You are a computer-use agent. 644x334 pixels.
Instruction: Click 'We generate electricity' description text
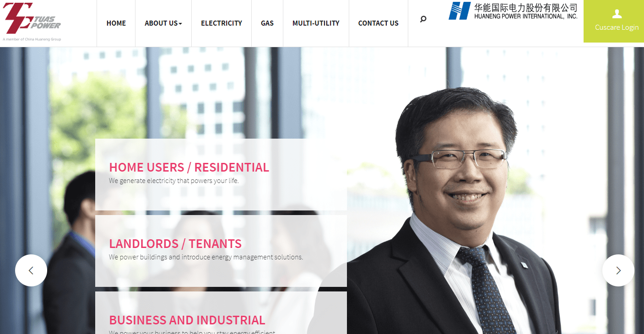pyautogui.click(x=174, y=181)
